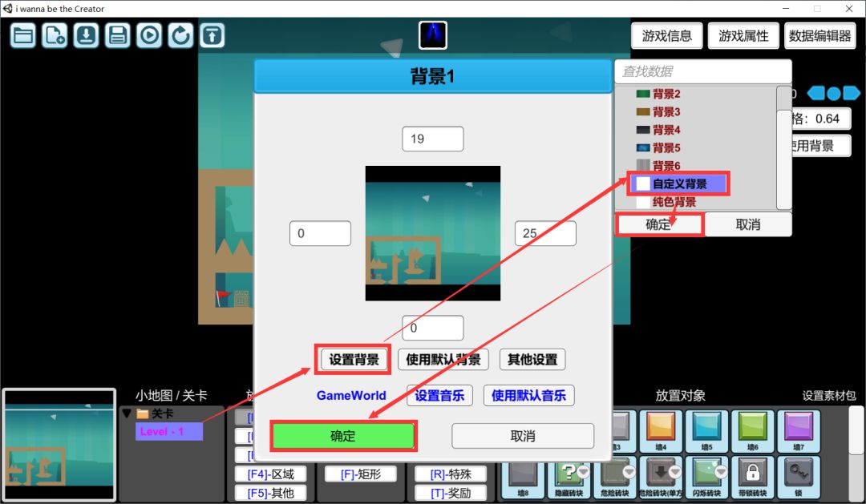Viewport: 866px width, 504px height.
Task: Open the 游戏属性 panel
Action: click(743, 35)
